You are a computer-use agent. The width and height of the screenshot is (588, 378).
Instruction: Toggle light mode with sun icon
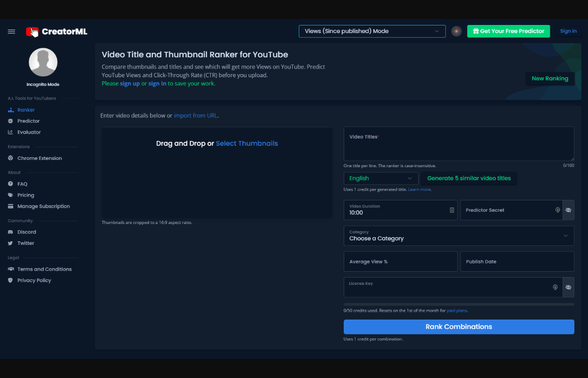456,31
